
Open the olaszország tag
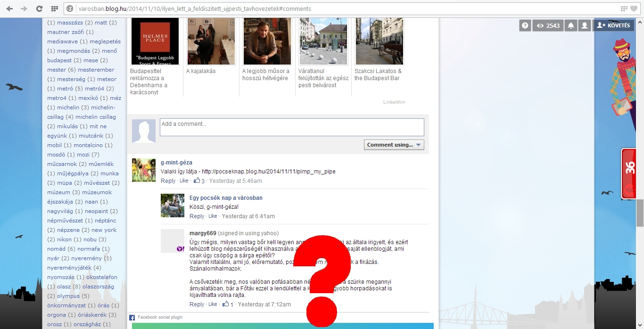point(99,287)
